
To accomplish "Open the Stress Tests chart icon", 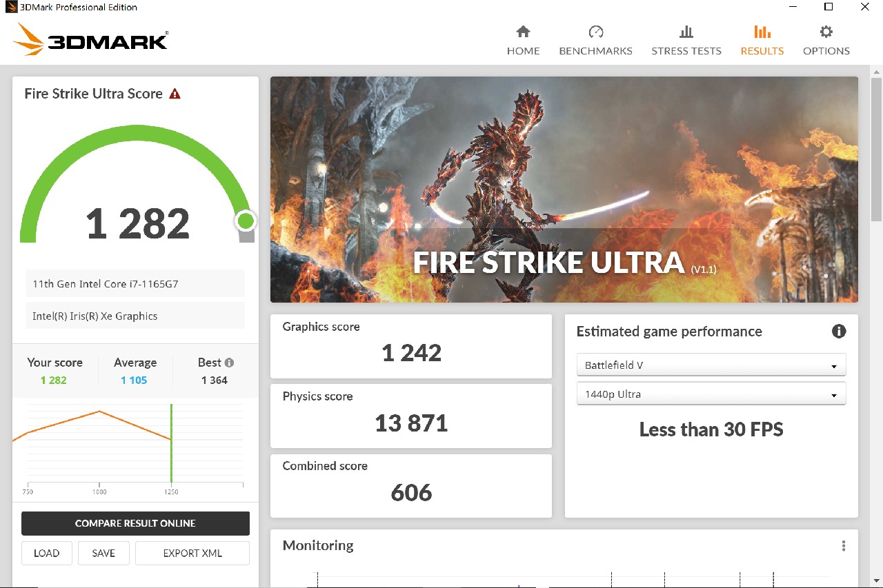I will pos(686,32).
